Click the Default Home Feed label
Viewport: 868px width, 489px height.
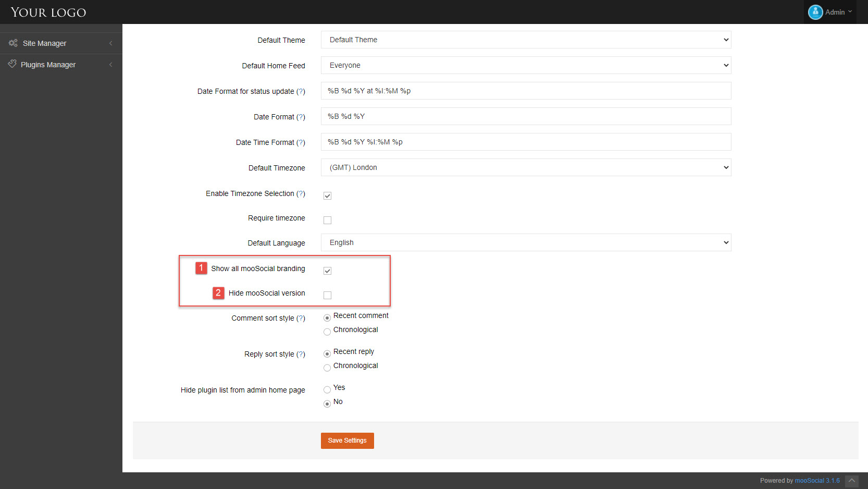click(274, 66)
